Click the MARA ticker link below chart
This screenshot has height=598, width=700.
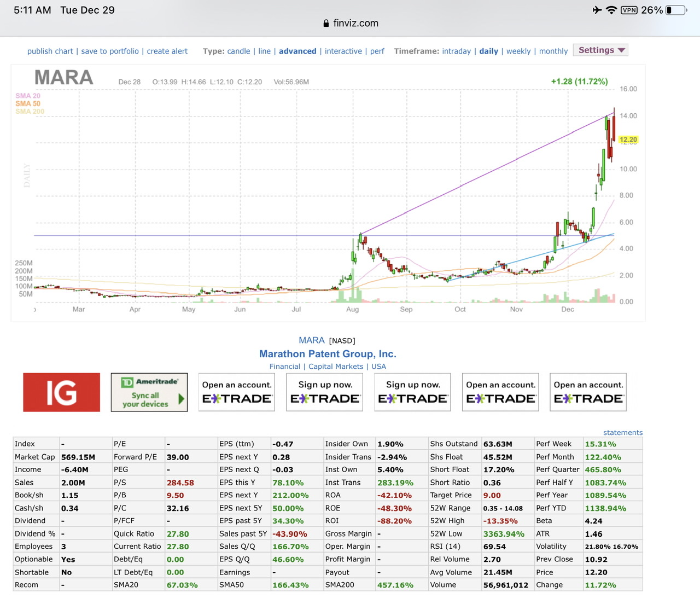pyautogui.click(x=312, y=340)
